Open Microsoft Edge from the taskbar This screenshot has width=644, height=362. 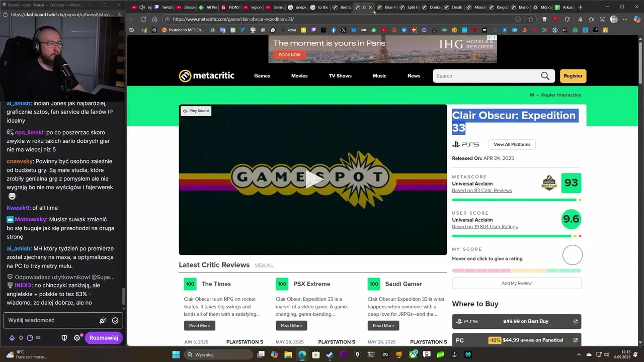(302, 354)
